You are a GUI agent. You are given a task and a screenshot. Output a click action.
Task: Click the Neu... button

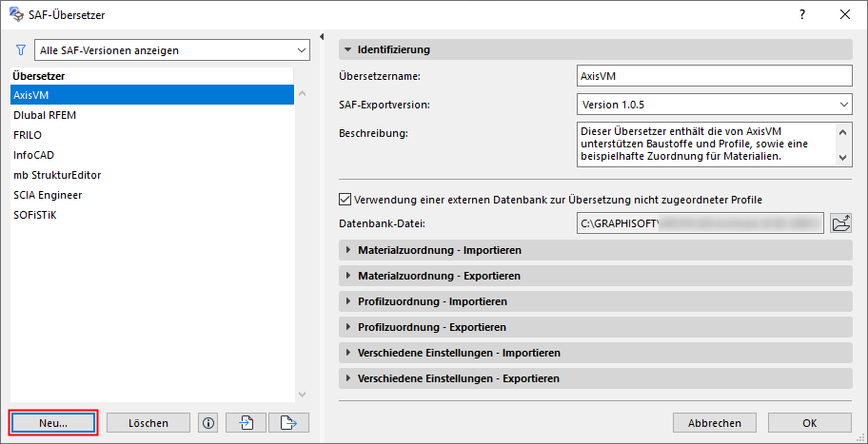click(53, 423)
